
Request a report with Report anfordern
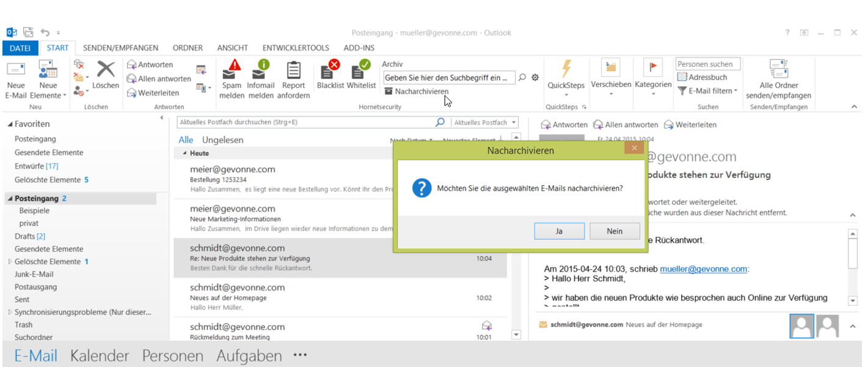[x=294, y=80]
